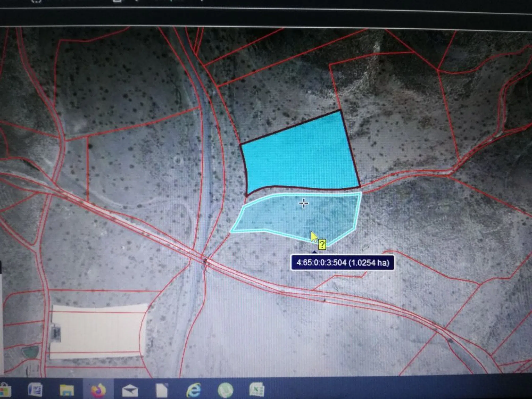Click the yellow question mark help icon
Image resolution: width=532 pixels, height=399 pixels.
tap(322, 244)
